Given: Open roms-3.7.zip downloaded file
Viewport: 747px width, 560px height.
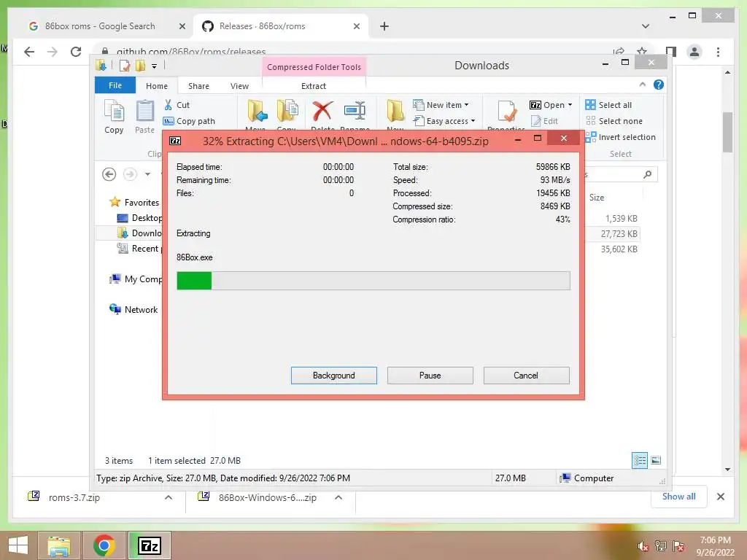Looking at the screenshot, I should pos(74,497).
